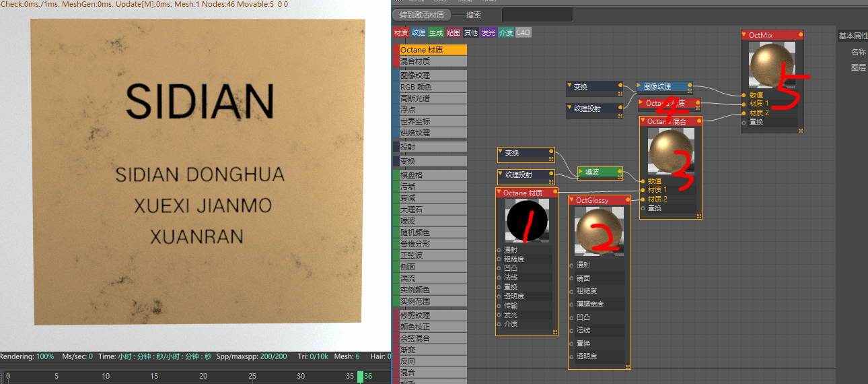Screen dimensions: 868x384
Task: Click the 材质 1 input port on OctMix
Action: click(744, 104)
